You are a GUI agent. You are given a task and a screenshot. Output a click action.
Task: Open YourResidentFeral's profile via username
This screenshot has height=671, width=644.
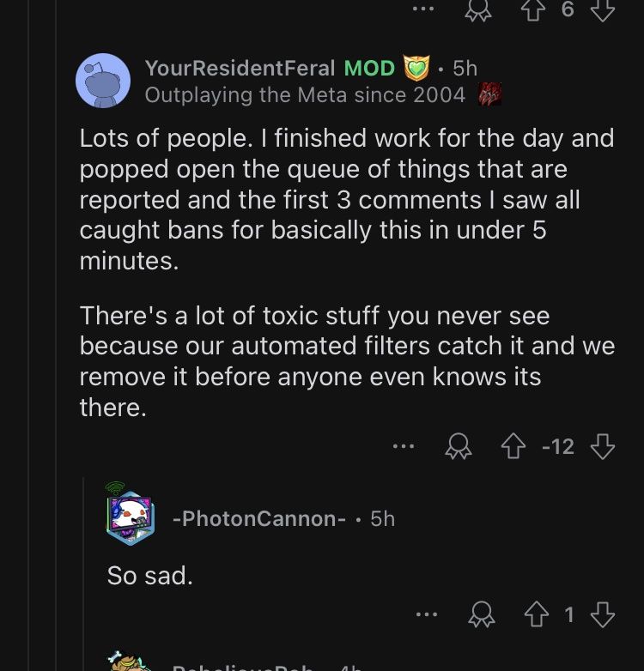[x=240, y=68]
